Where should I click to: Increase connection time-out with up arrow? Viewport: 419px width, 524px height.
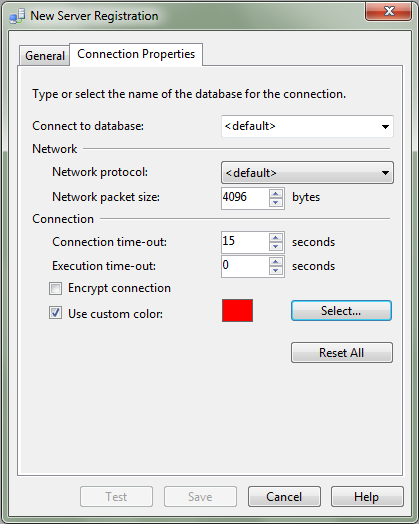(276, 238)
